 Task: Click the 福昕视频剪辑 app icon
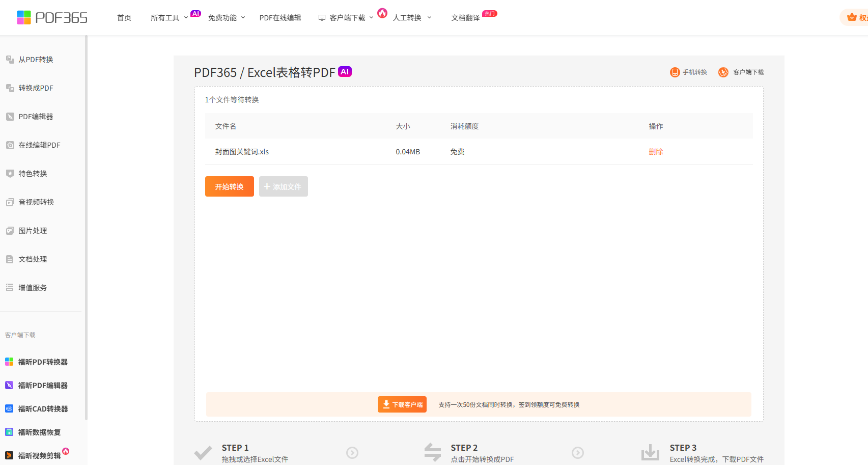[9, 456]
